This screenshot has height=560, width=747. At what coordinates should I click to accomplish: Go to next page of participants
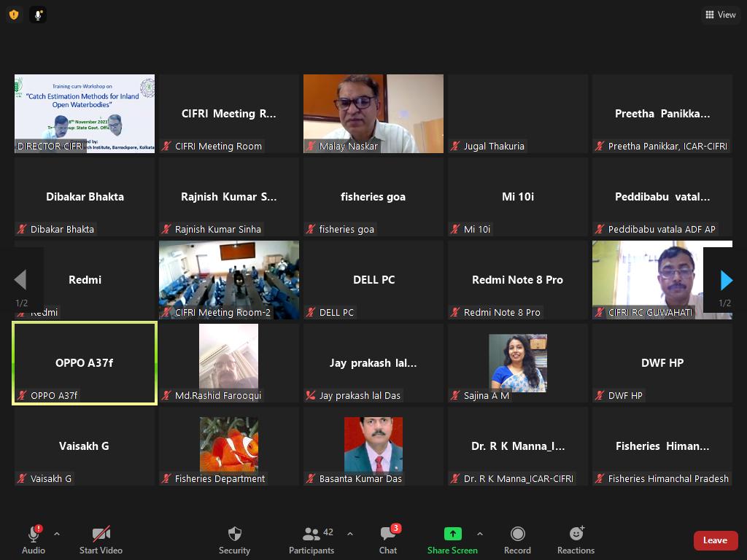coord(725,280)
